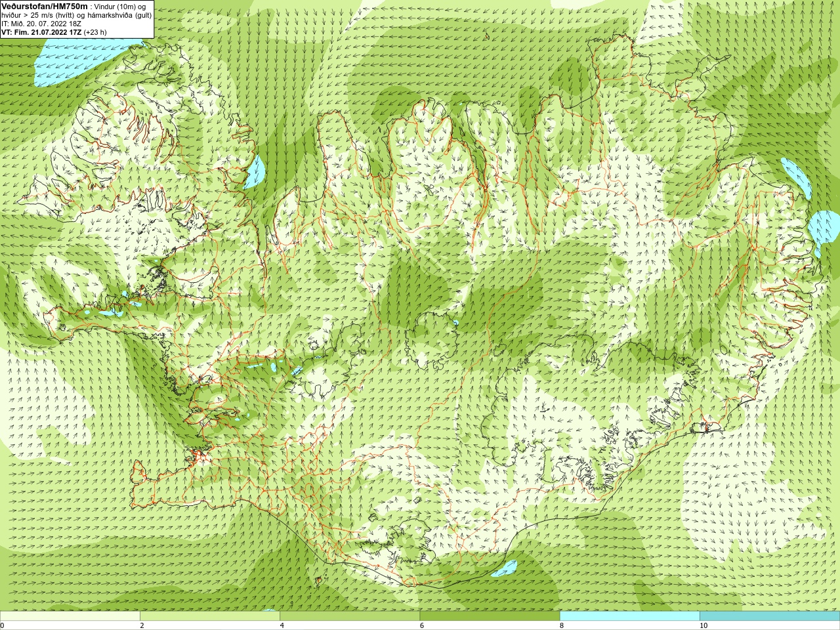The width and height of the screenshot is (840, 630).
Task: Pick the light green 2–4 legend color band
Action: point(209,616)
